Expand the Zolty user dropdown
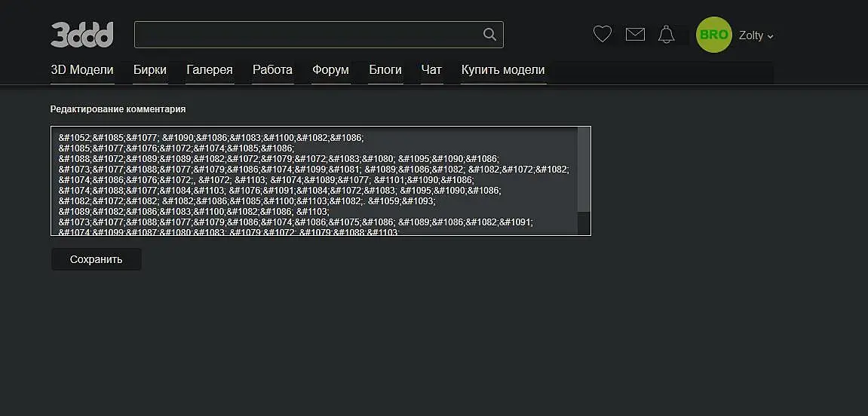The image size is (868, 416). [x=756, y=35]
